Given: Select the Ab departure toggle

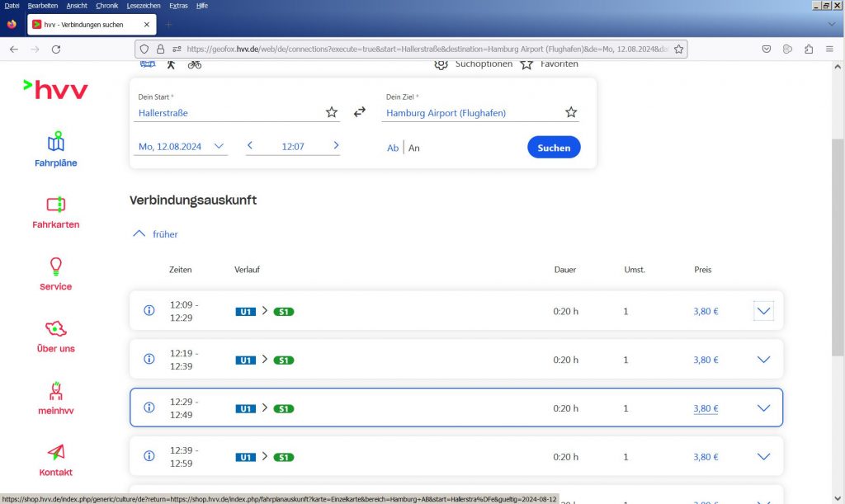Looking at the screenshot, I should click(x=393, y=148).
